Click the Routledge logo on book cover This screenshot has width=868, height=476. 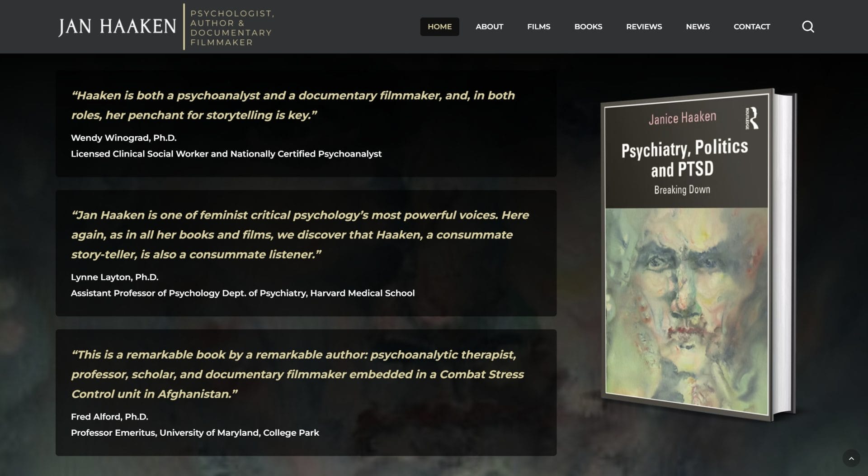tap(752, 119)
